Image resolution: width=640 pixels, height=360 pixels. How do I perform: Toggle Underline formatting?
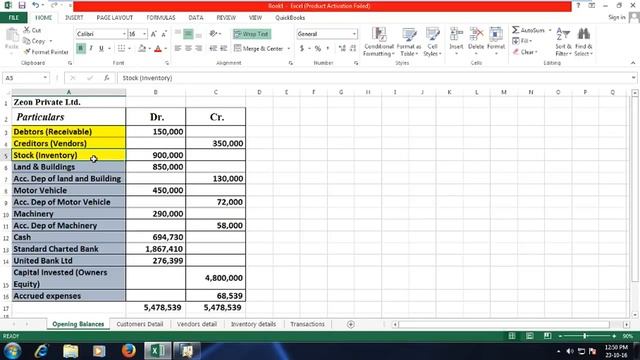point(101,48)
